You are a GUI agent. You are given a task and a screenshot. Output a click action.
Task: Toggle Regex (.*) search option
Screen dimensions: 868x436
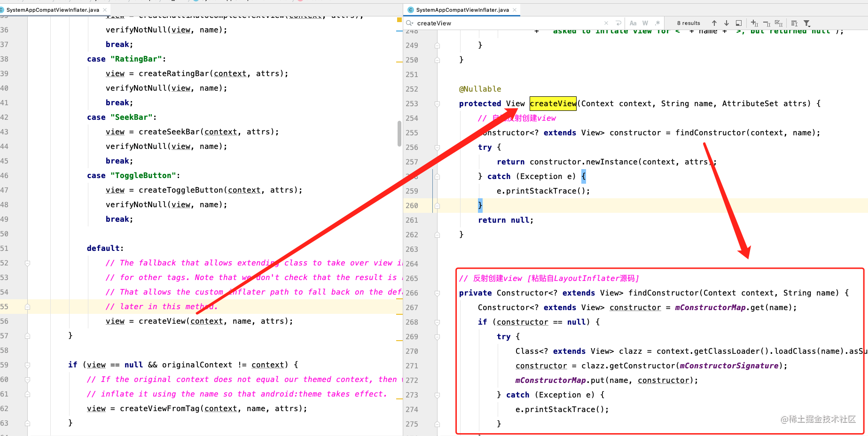657,23
